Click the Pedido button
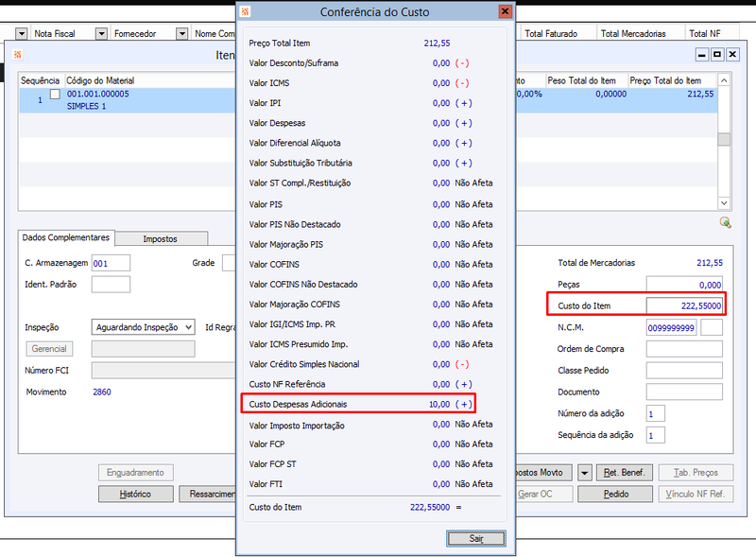This screenshot has width=756, height=557. 615,495
